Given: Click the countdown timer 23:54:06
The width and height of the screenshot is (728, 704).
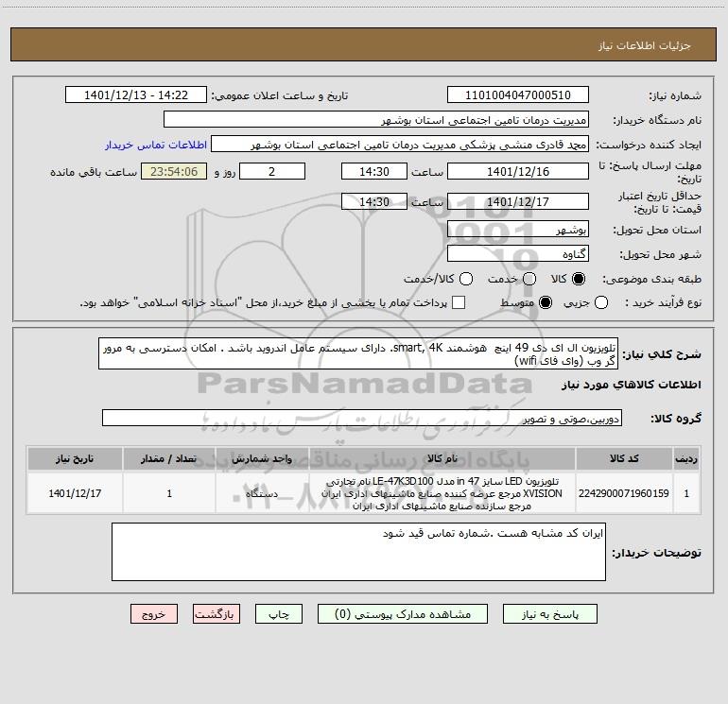Looking at the screenshot, I should pos(174,171).
